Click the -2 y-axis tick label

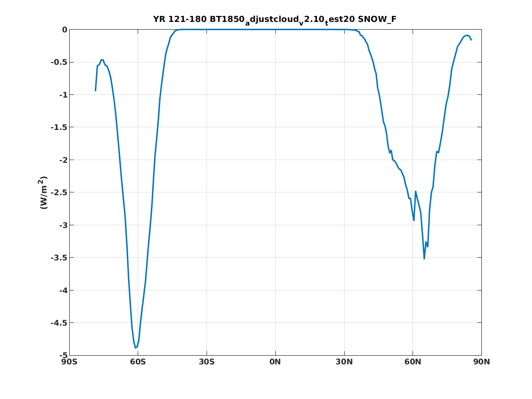tap(63, 160)
